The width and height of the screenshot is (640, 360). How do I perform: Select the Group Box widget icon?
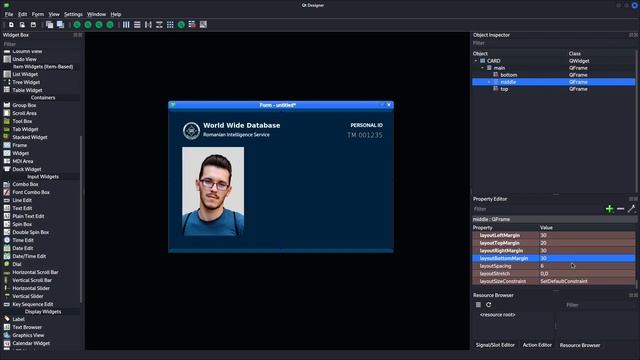click(7, 105)
